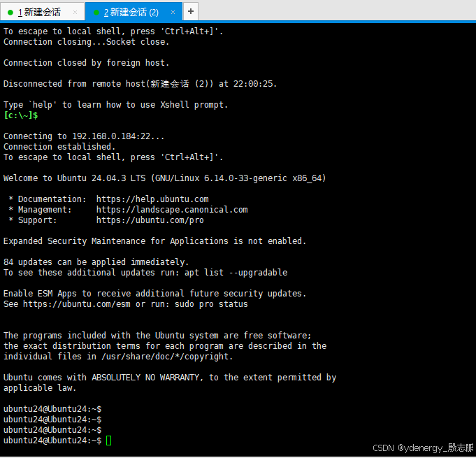Click the 'Disconnected from remote host' line
The width and height of the screenshot is (476, 458).
(140, 84)
